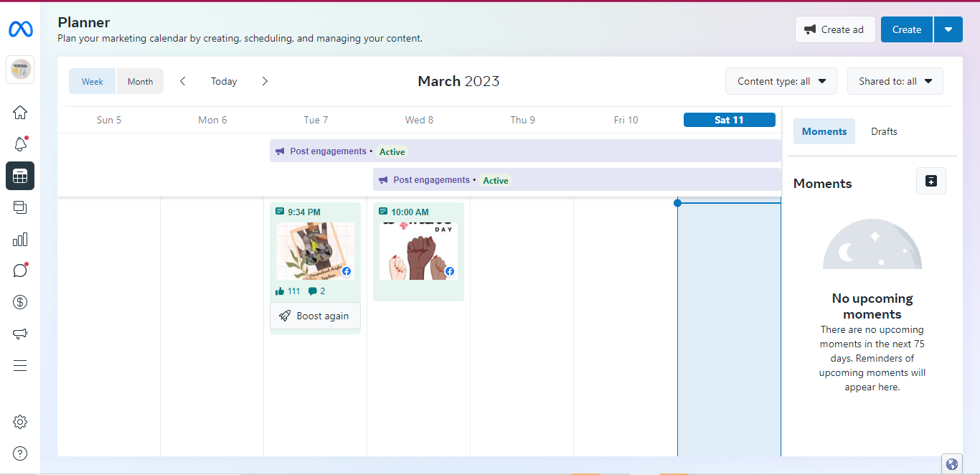Open Monetization dollar icon
The image size is (980, 475).
tap(20, 302)
